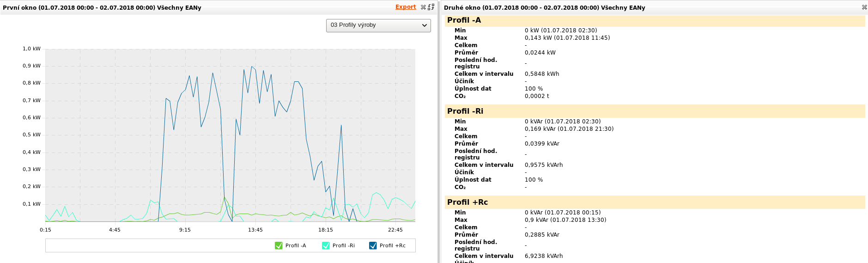Screen dimensions: 868x263
Task: Click the Profil -A max value 0,143 kW
Action: (x=567, y=38)
